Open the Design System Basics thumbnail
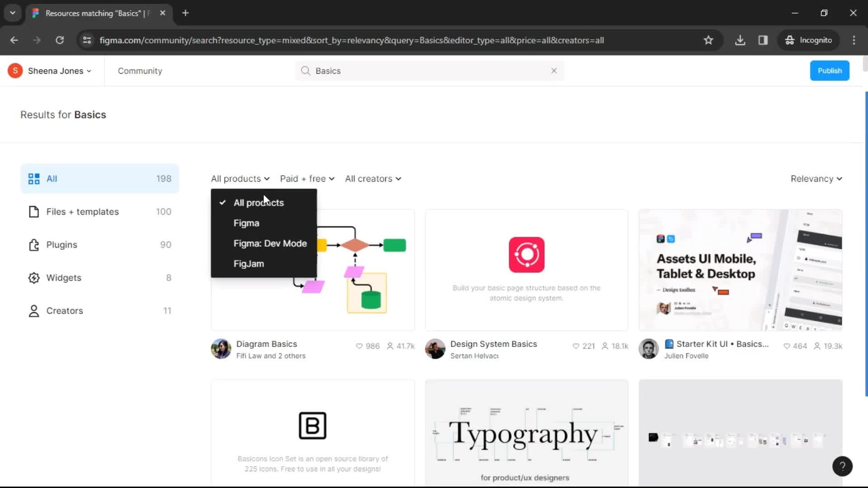The height and width of the screenshot is (488, 868). point(527,270)
